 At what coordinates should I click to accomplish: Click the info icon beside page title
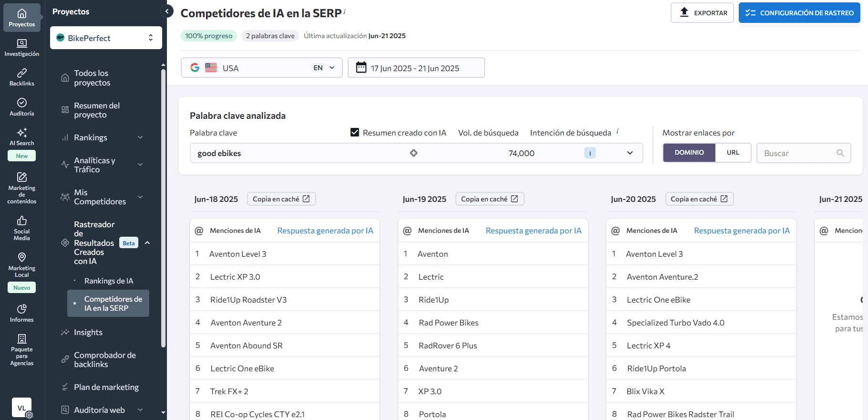[344, 11]
